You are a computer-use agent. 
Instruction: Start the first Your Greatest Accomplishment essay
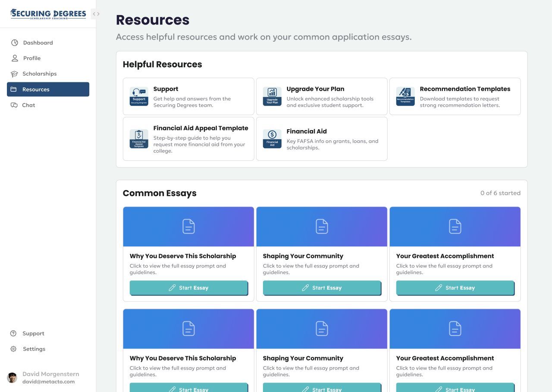tap(455, 288)
